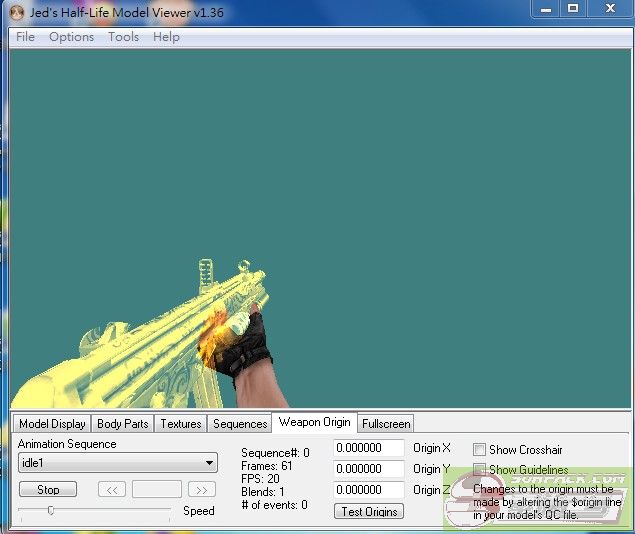
Task: Open the Options menu
Action: click(71, 37)
